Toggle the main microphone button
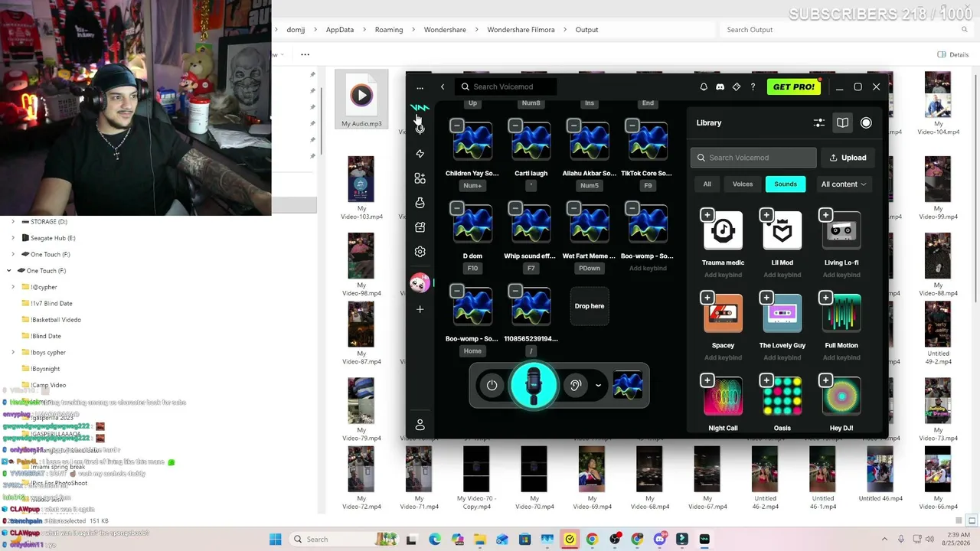 (x=534, y=385)
